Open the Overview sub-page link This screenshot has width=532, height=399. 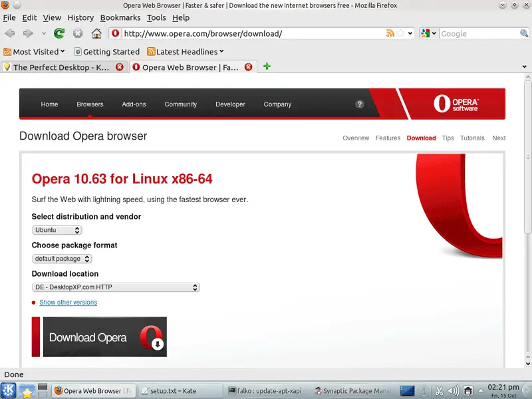point(356,138)
